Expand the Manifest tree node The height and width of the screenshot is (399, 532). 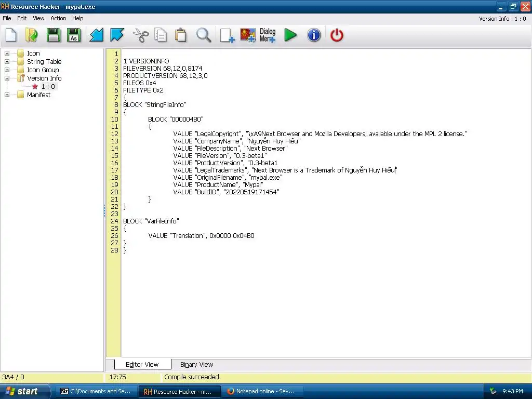(7, 95)
